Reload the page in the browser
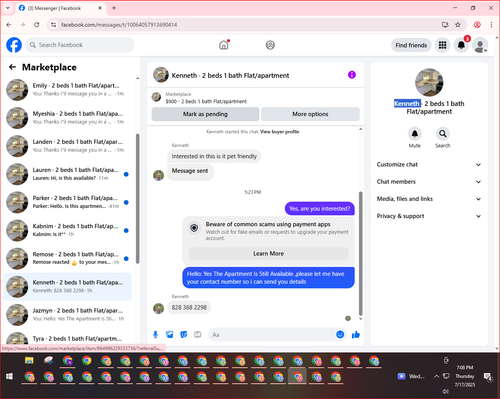Screen dimensions: 500x399 click(37, 25)
